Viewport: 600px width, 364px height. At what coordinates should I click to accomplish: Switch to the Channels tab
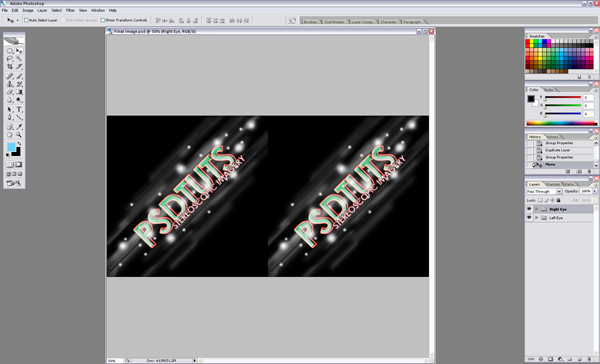tap(552, 184)
